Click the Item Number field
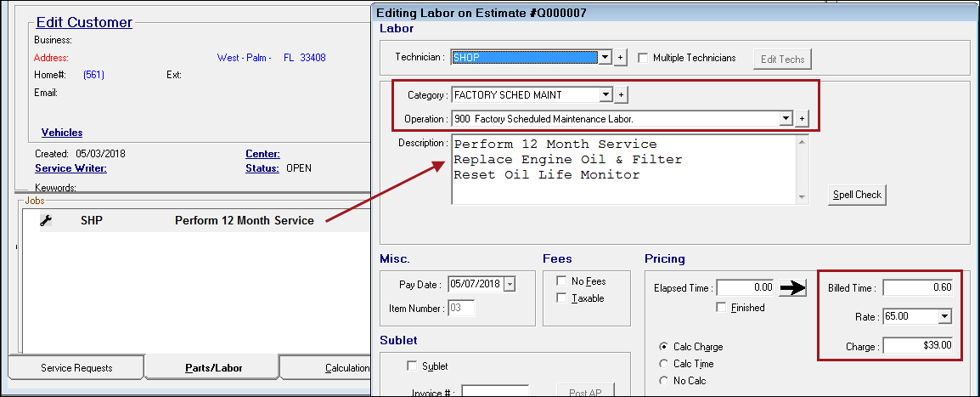 [x=461, y=309]
